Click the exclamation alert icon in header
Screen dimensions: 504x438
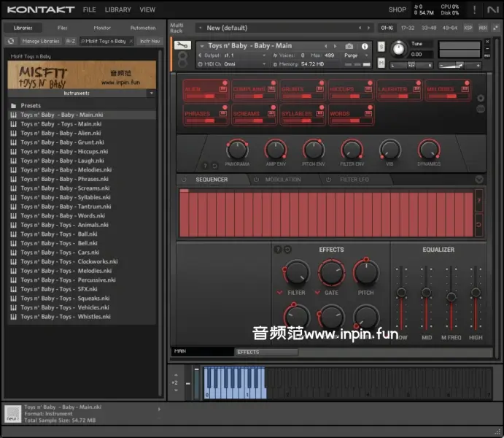(x=475, y=9)
